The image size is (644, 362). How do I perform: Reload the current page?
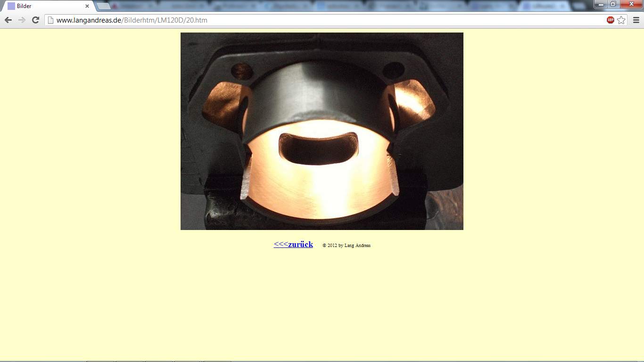coord(35,20)
